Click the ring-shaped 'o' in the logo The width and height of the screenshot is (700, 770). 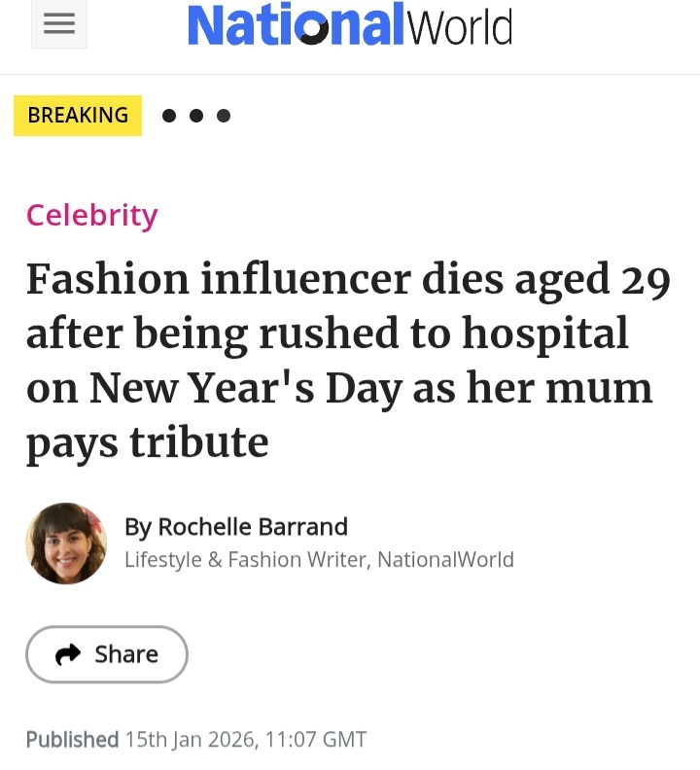tap(313, 30)
